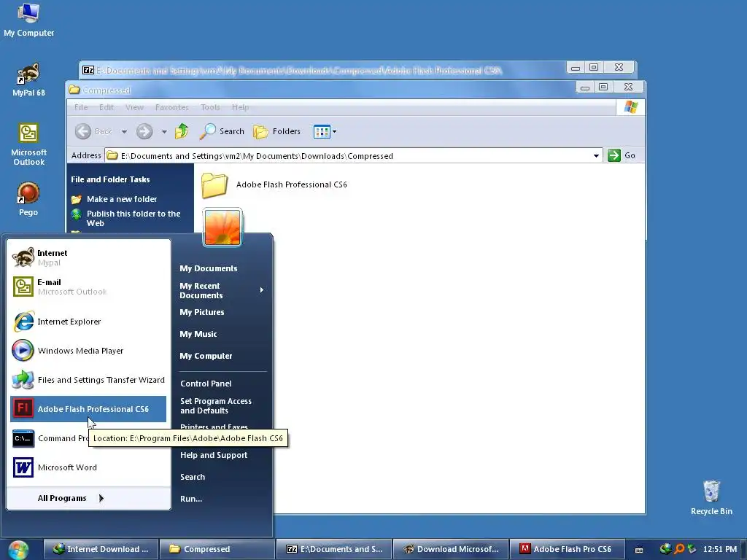The image size is (747, 560).
Task: Launch Internet Mypal from Start menu
Action: (88, 257)
